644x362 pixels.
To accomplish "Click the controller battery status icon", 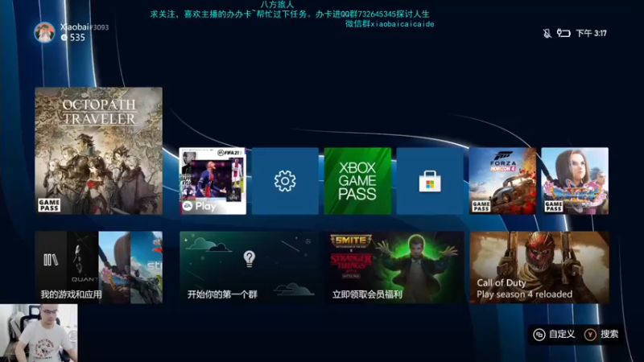I will coord(563,33).
